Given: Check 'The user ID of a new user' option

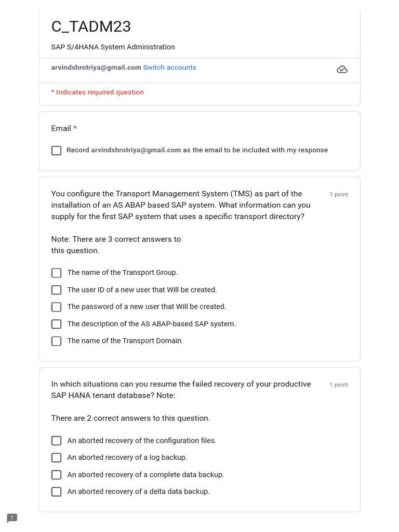Looking at the screenshot, I should point(57,290).
